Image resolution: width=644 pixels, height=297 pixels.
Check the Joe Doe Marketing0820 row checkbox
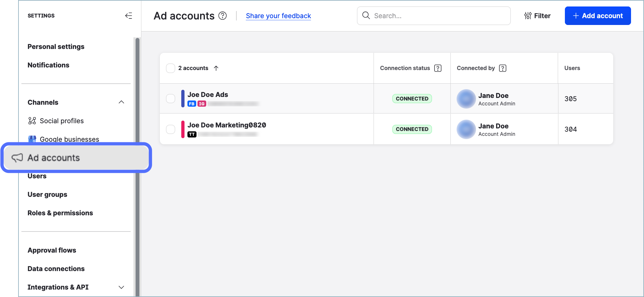click(170, 129)
